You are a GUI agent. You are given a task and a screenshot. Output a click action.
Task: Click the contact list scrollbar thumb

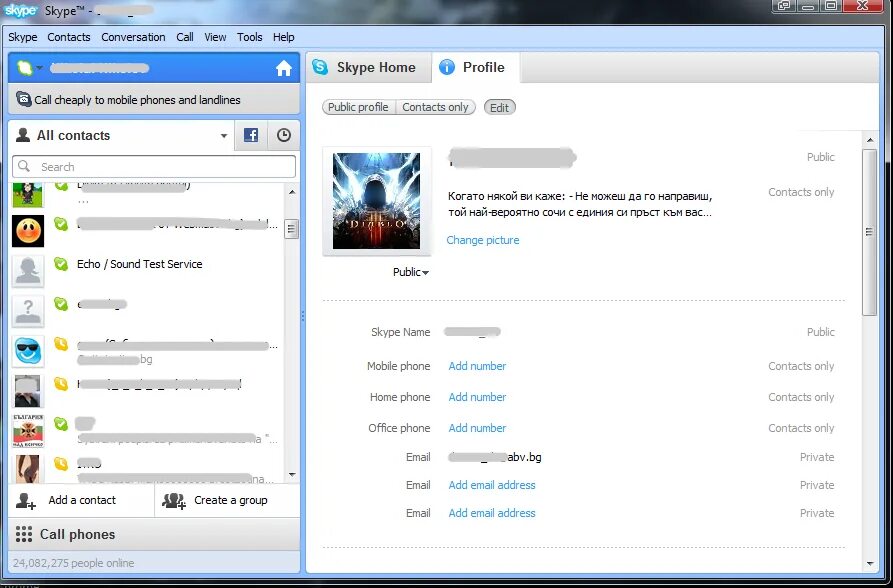[x=292, y=229]
